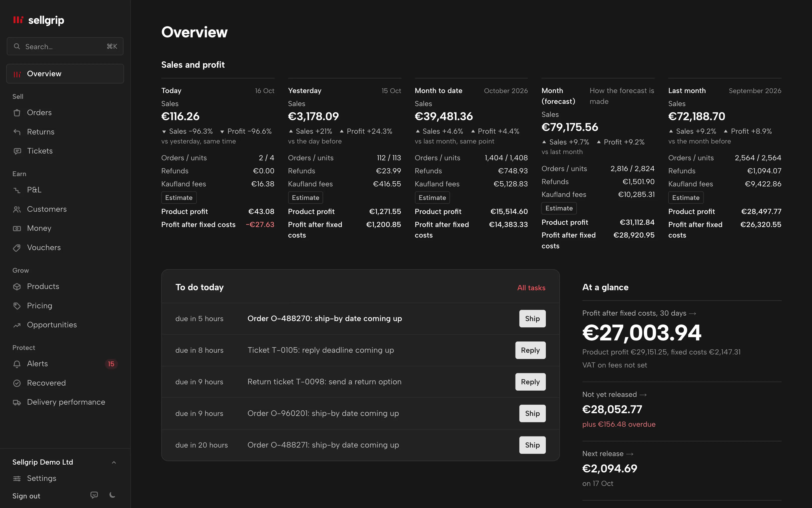Click the Delivery performance truck icon
The height and width of the screenshot is (508, 812).
click(17, 402)
